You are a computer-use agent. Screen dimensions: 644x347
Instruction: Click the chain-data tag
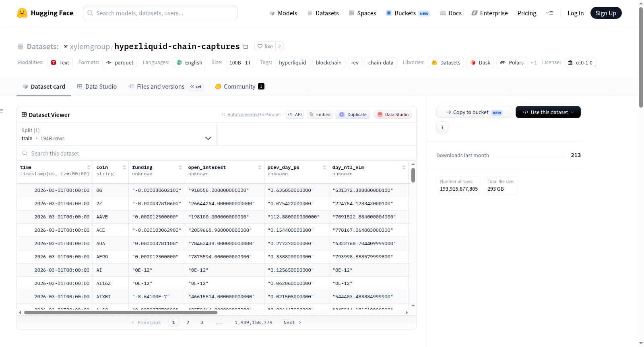coord(381,62)
